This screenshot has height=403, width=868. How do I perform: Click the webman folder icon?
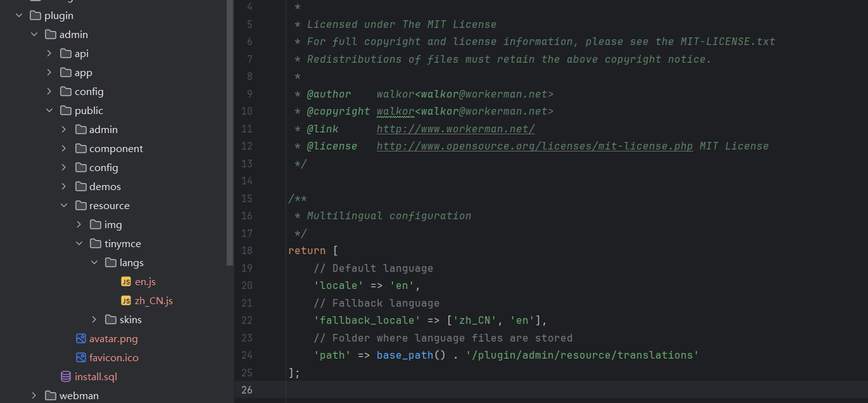[51, 395]
